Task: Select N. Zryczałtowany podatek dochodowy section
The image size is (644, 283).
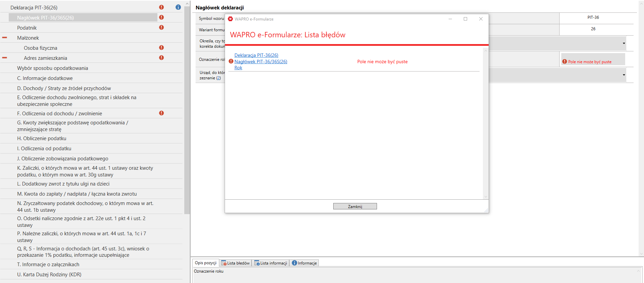Action: [85, 206]
